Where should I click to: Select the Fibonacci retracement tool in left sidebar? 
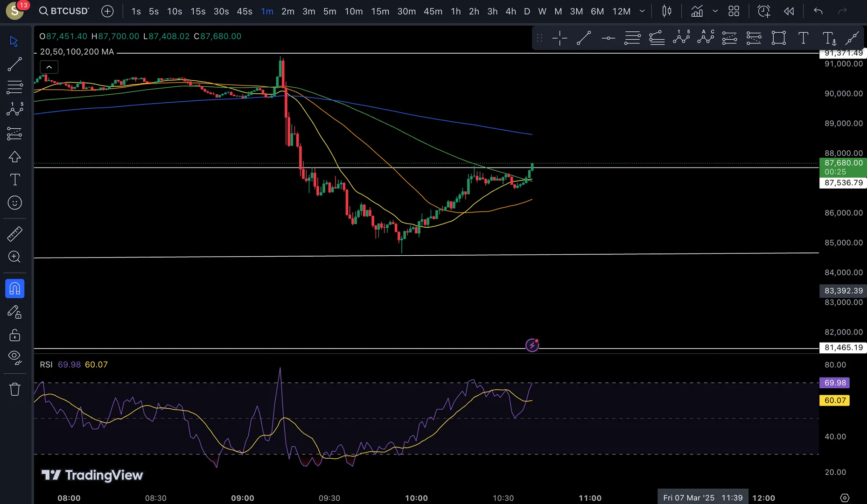coord(14,87)
